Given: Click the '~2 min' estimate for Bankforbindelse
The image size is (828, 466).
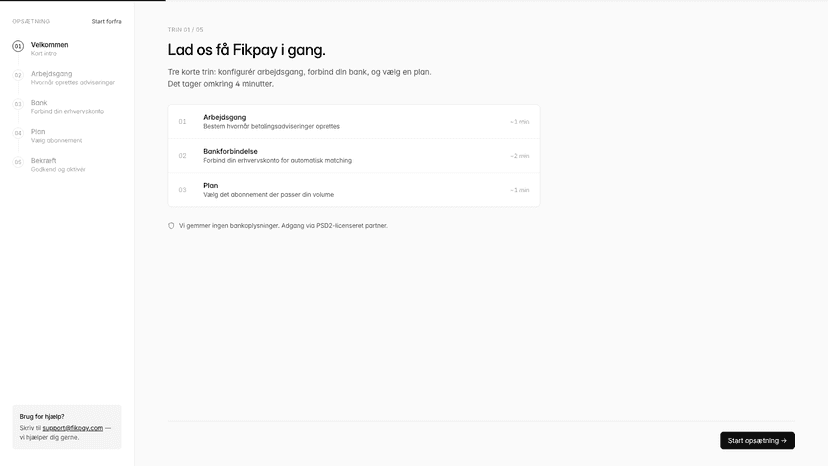Looking at the screenshot, I should (x=520, y=156).
